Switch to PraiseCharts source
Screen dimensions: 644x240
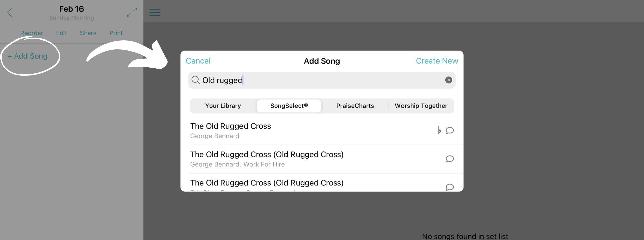355,106
